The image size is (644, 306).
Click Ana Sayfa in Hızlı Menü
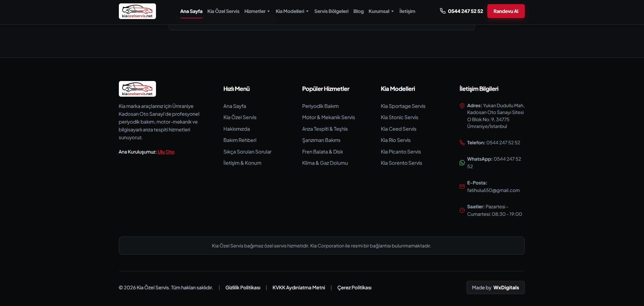point(235,106)
